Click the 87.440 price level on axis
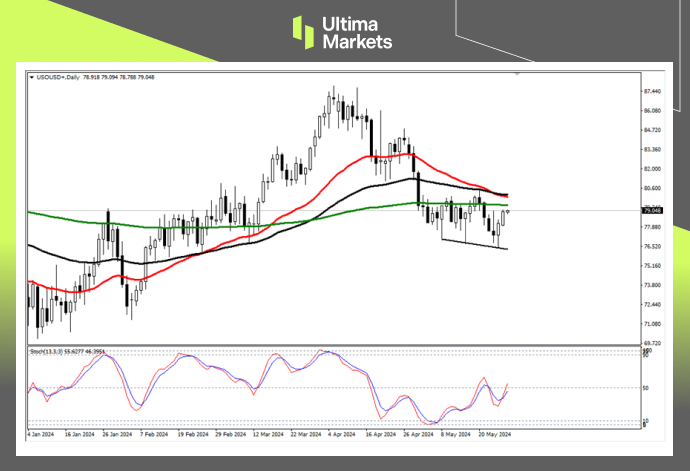The image size is (690, 471). [x=651, y=91]
